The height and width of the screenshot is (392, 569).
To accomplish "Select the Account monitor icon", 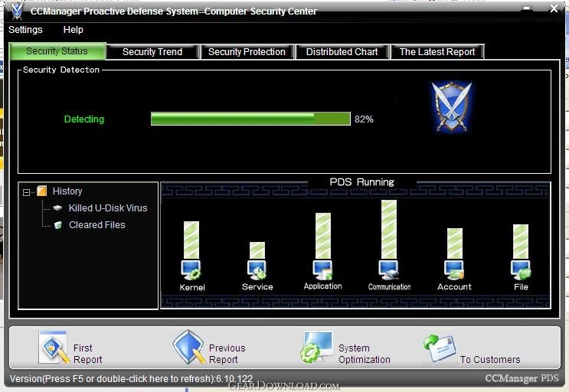I will tap(454, 270).
